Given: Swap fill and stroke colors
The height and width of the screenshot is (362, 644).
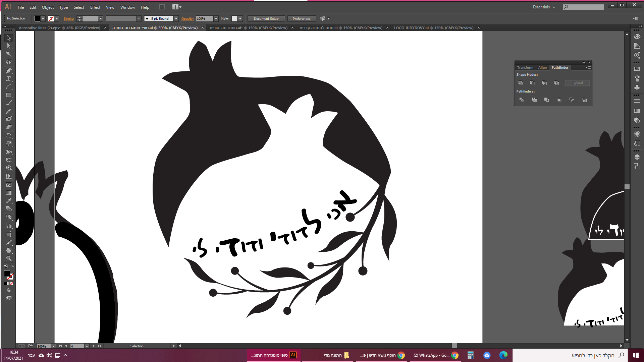Looking at the screenshot, I should [x=12, y=266].
